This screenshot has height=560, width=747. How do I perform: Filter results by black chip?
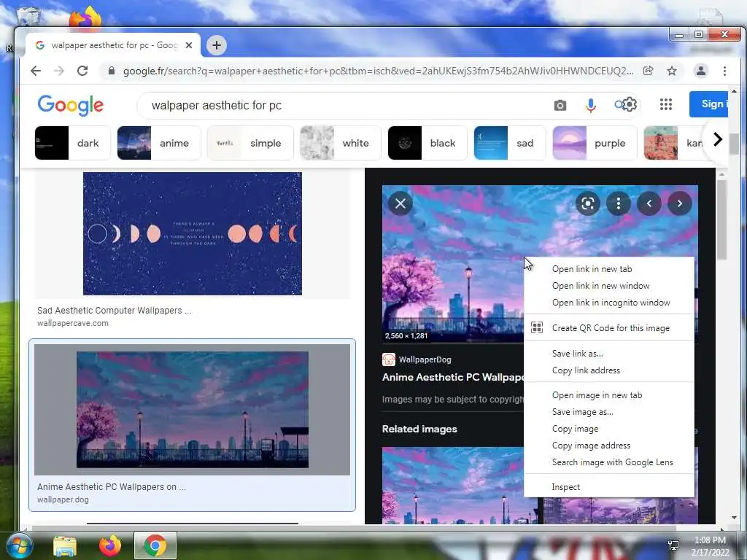[x=427, y=143]
